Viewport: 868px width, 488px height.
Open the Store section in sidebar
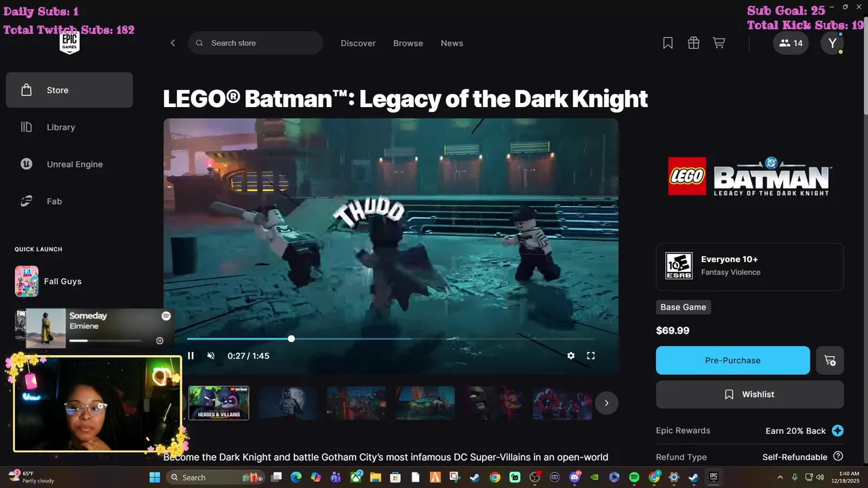(x=69, y=90)
